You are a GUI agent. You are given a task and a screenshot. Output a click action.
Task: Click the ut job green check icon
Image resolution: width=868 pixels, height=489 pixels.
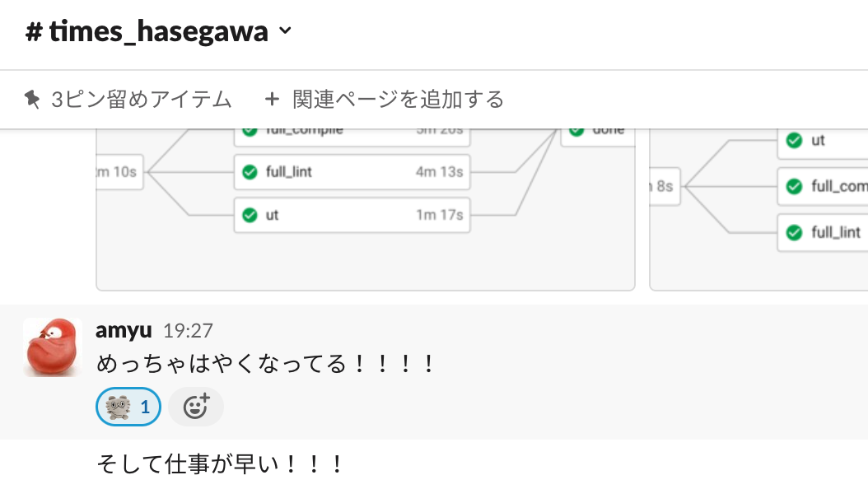point(250,215)
